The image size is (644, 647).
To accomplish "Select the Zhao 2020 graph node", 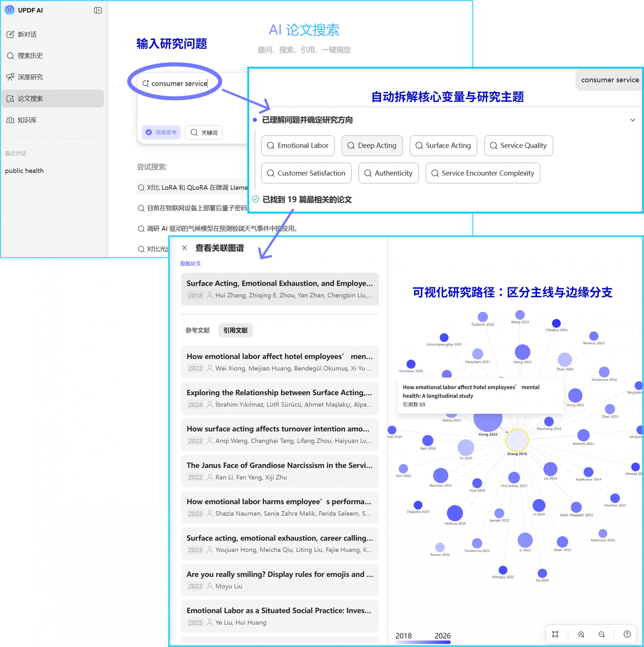I will 565,359.
